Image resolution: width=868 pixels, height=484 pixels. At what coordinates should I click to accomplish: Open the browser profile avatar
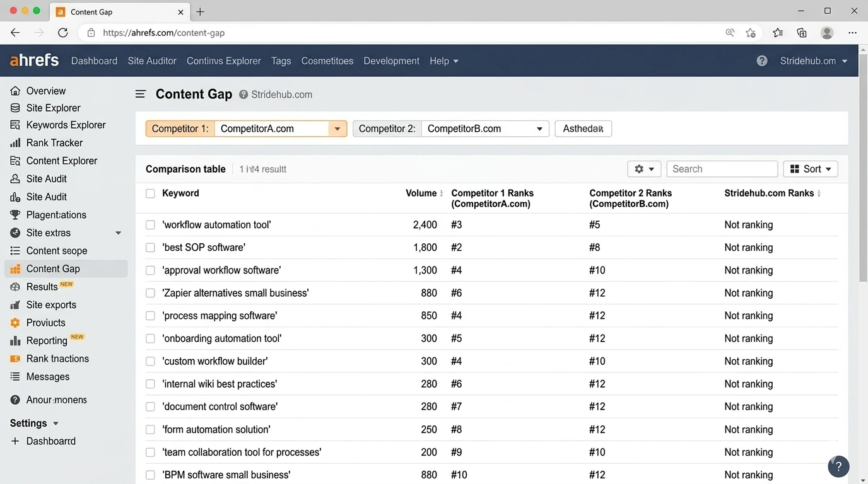(827, 33)
